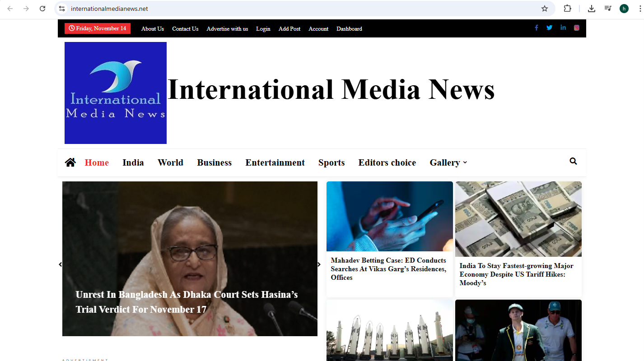Open the Dashboard link
This screenshot has width=644, height=361.
pos(349,28)
